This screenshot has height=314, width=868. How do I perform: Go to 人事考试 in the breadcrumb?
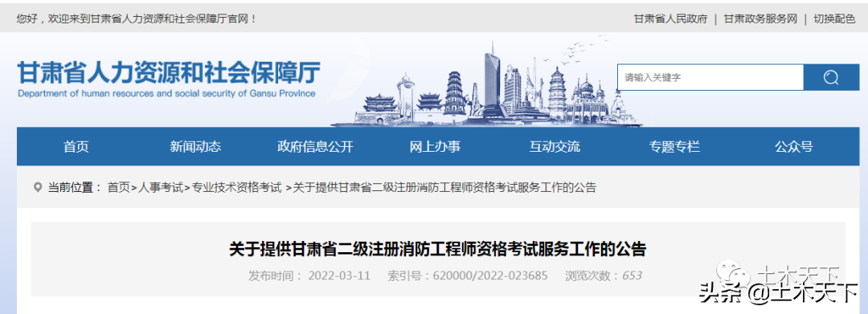(x=160, y=187)
